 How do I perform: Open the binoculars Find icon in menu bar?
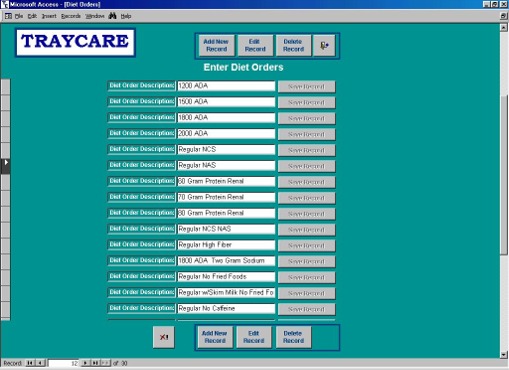pos(112,16)
